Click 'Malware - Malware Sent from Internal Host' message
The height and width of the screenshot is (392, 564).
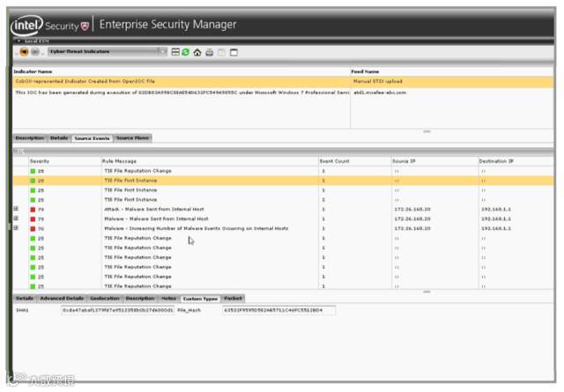[156, 219]
